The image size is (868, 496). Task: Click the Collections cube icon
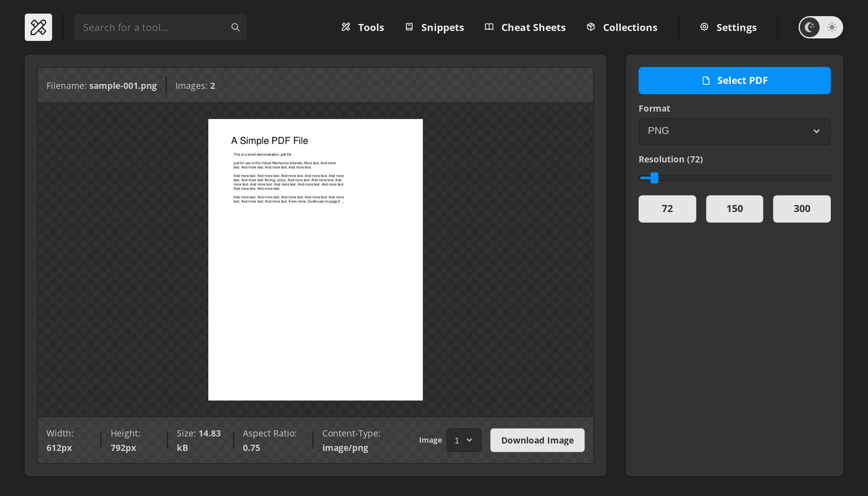click(591, 27)
